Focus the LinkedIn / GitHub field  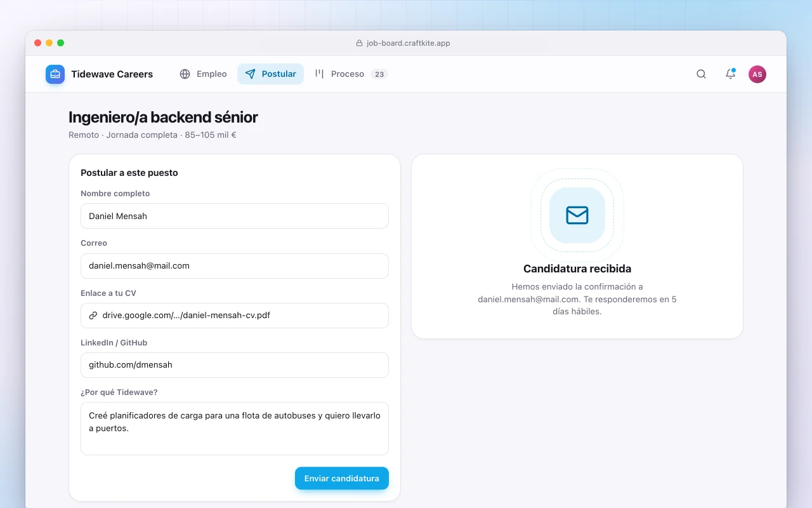tap(235, 365)
